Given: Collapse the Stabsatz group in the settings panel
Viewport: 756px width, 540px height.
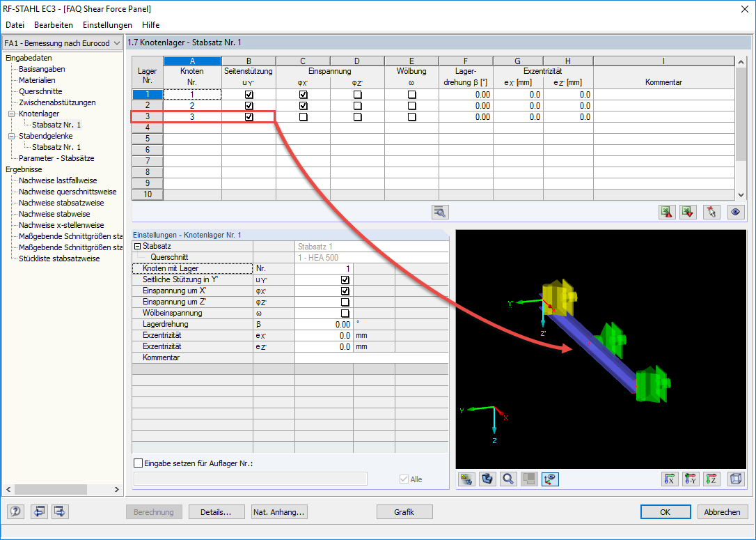Looking at the screenshot, I should [138, 245].
